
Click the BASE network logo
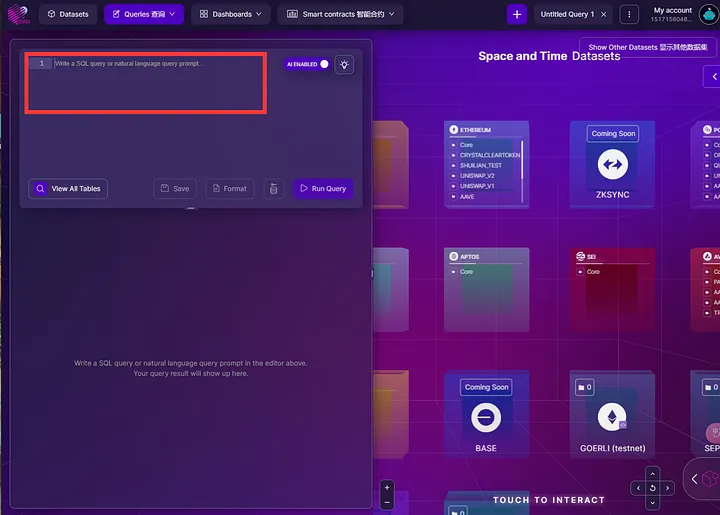[x=486, y=417]
